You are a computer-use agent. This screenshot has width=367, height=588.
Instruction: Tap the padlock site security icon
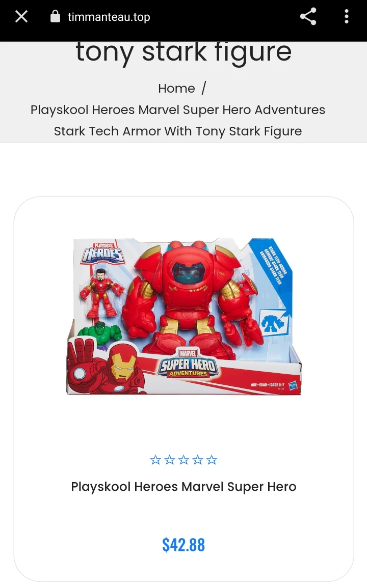coord(55,16)
